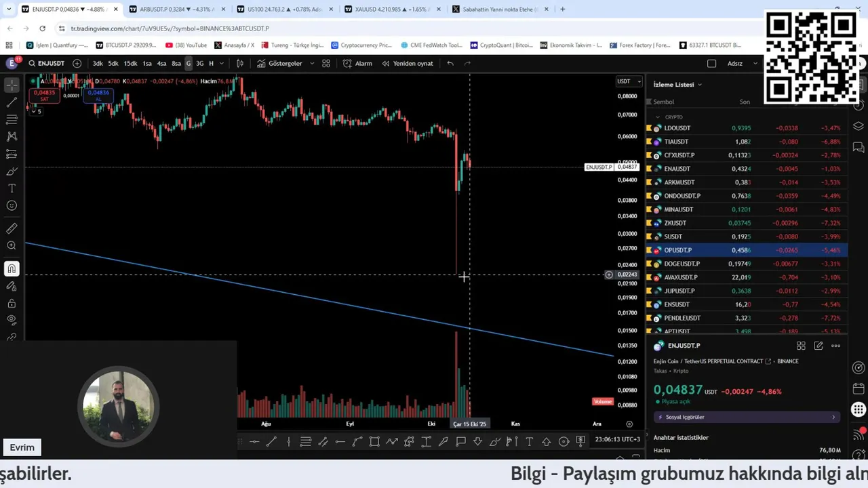Screen dimensions: 868x488
Task: Open the emoji sticker tool
Action: (x=12, y=206)
